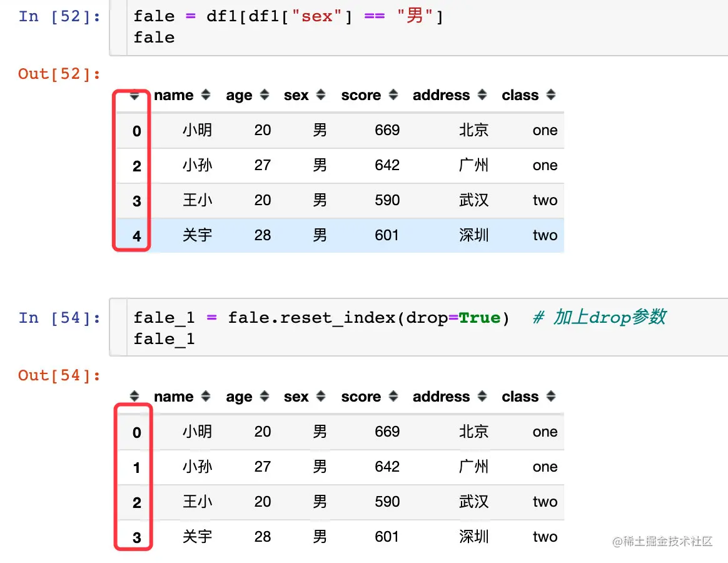Select the Out[52] output prompt
The height and width of the screenshot is (563, 728).
coord(59,74)
